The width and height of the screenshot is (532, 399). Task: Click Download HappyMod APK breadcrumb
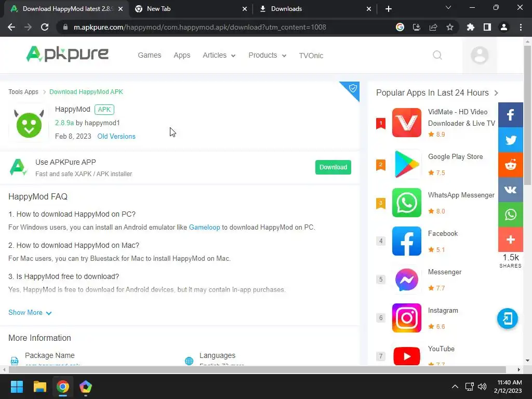pos(86,92)
